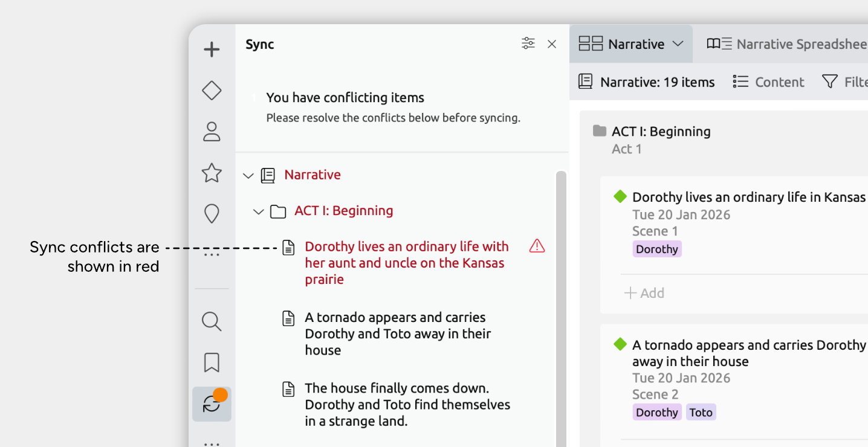This screenshot has height=447, width=868.
Task: Switch to the Narrative Spreadsheet tab
Action: (x=787, y=43)
